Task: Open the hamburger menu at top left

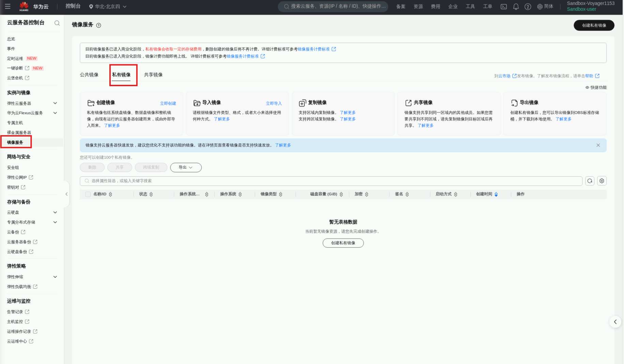Action: [7, 6]
